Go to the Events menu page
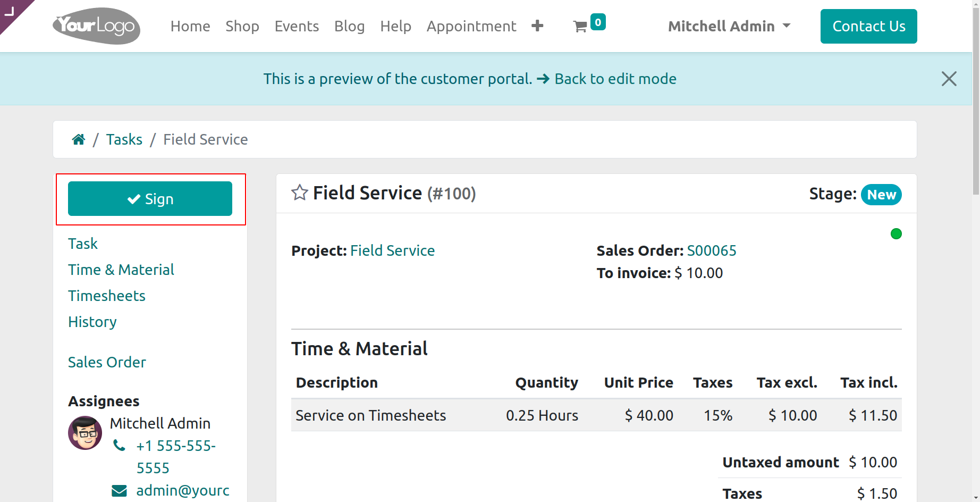This screenshot has width=980, height=502. click(297, 26)
